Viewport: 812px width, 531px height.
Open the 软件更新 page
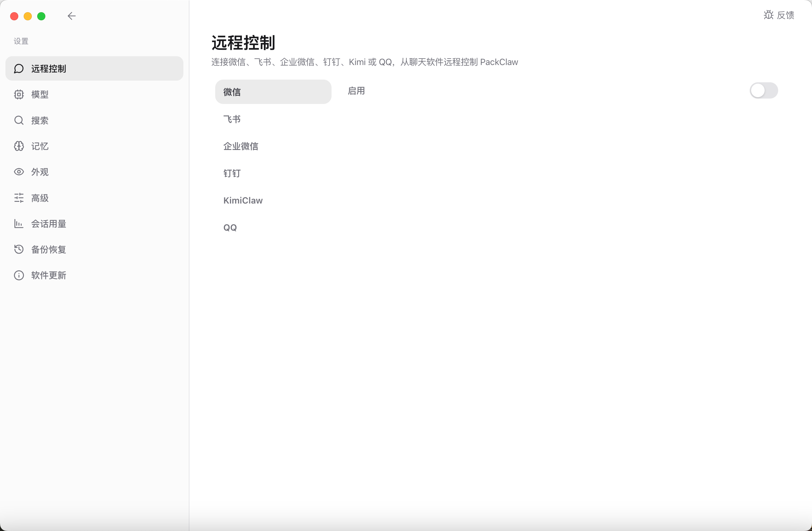click(x=94, y=275)
